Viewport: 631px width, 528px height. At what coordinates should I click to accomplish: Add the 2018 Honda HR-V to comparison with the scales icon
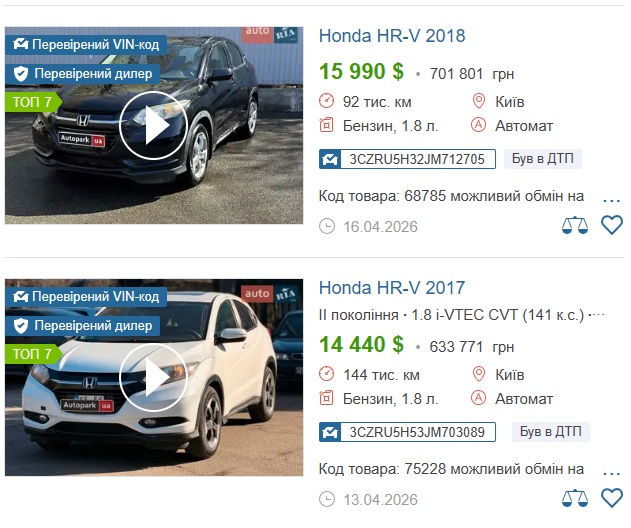tap(575, 225)
